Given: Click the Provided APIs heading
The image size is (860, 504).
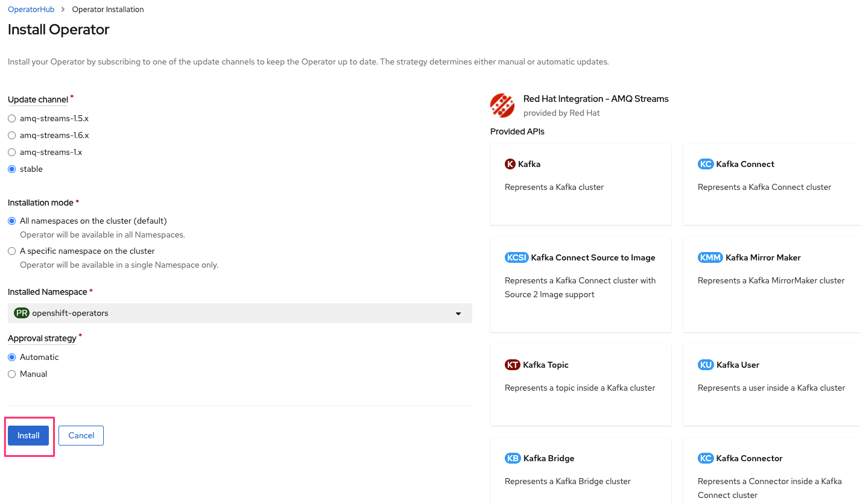Looking at the screenshot, I should pos(517,131).
